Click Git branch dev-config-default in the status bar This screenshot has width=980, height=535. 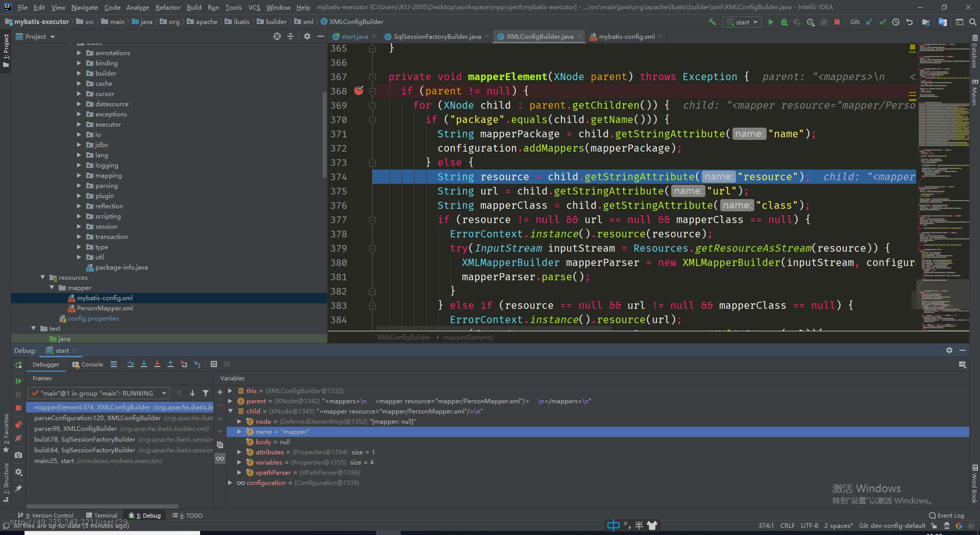[892, 525]
